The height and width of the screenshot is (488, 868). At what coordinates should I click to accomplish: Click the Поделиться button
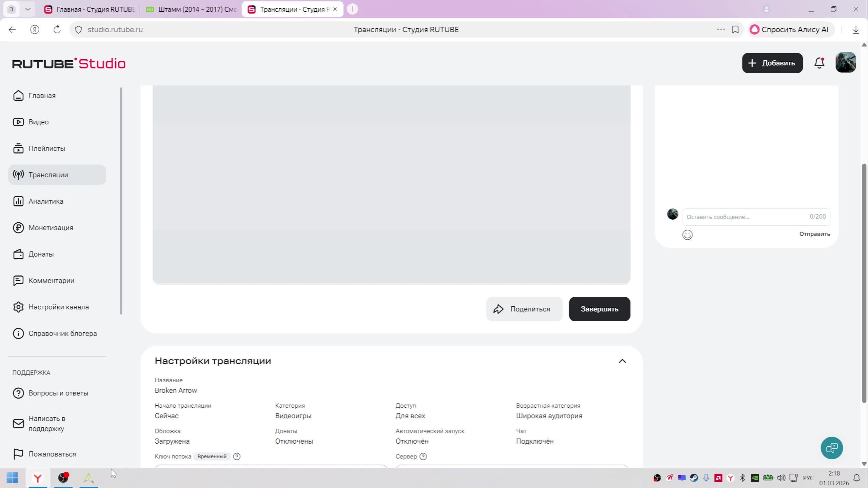coord(524,309)
